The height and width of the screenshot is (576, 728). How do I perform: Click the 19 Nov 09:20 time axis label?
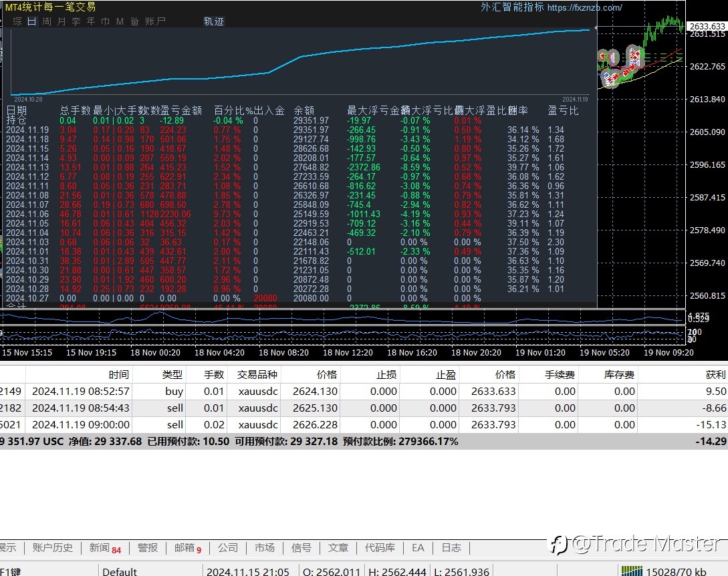[x=669, y=352]
